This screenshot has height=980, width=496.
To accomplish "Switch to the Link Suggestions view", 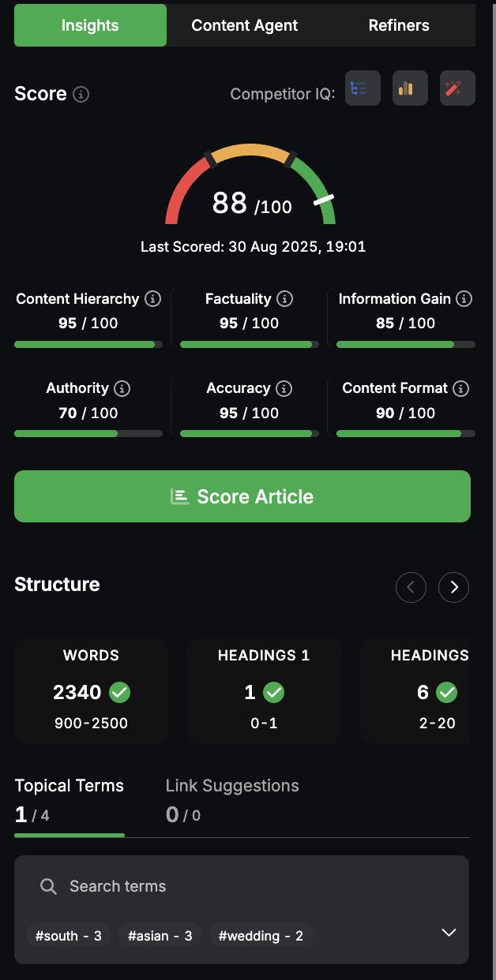I will click(232, 785).
